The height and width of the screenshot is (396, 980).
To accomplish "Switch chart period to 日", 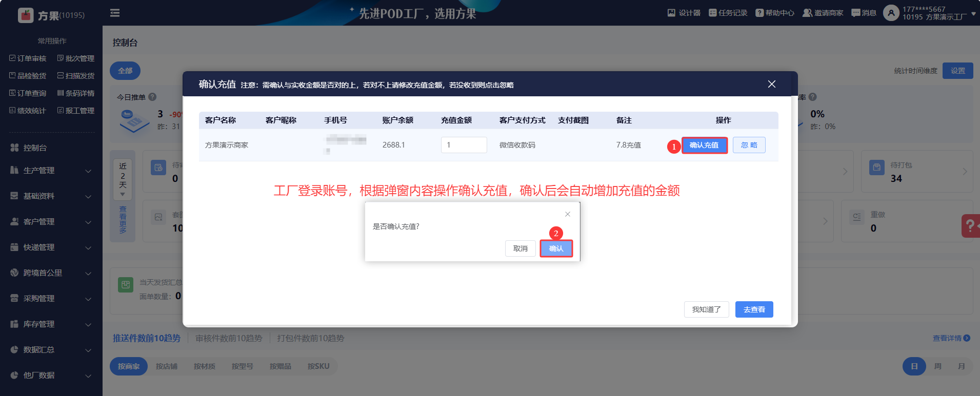I will pyautogui.click(x=914, y=366).
